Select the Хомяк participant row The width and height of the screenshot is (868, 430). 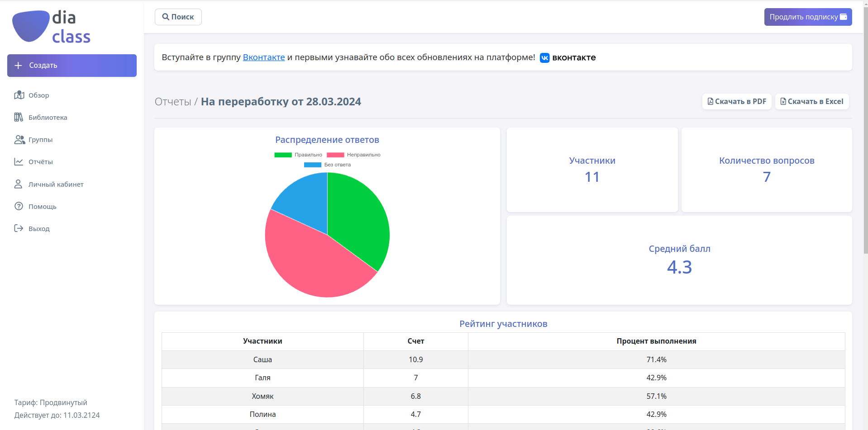coord(503,396)
